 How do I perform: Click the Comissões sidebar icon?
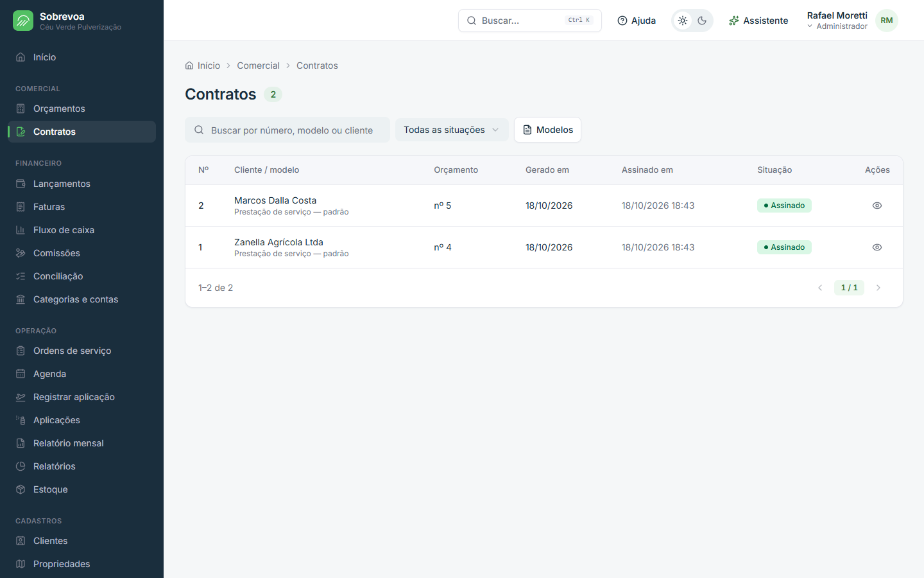click(21, 253)
